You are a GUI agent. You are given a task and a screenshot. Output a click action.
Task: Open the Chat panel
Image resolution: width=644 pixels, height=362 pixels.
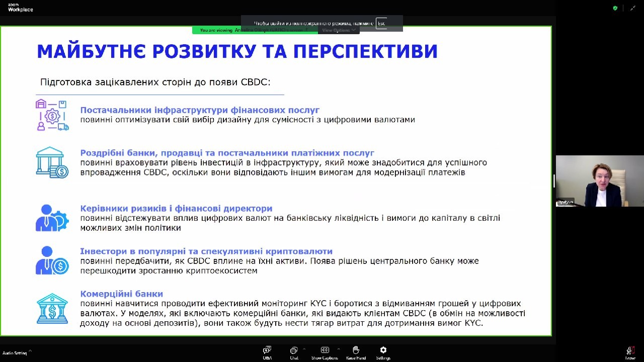point(294,353)
